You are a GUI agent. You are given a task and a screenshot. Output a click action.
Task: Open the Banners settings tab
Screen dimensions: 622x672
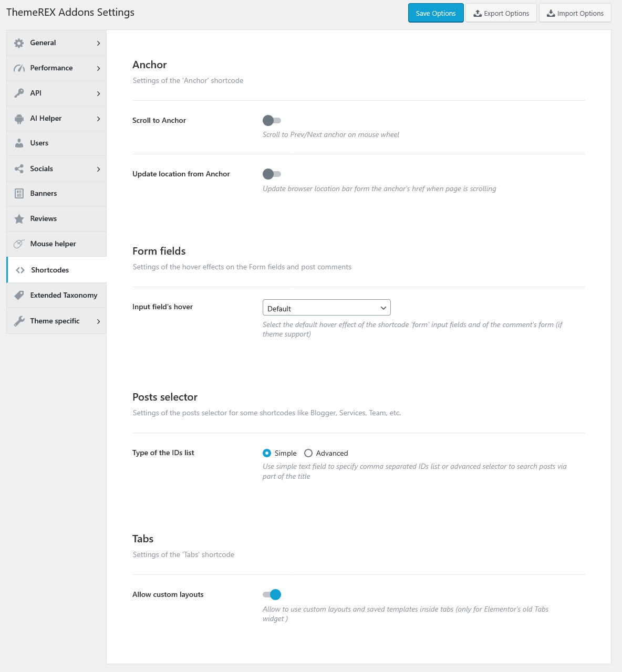pos(56,194)
